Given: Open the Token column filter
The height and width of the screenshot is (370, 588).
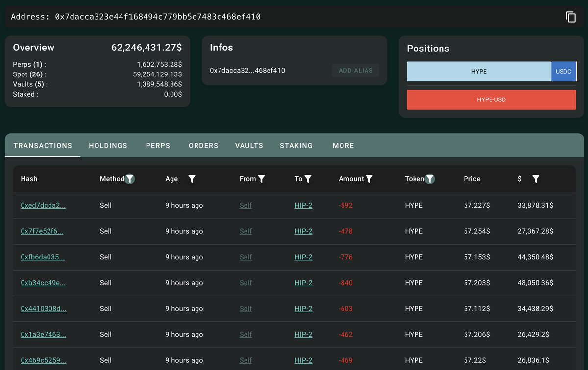Looking at the screenshot, I should pos(430,179).
